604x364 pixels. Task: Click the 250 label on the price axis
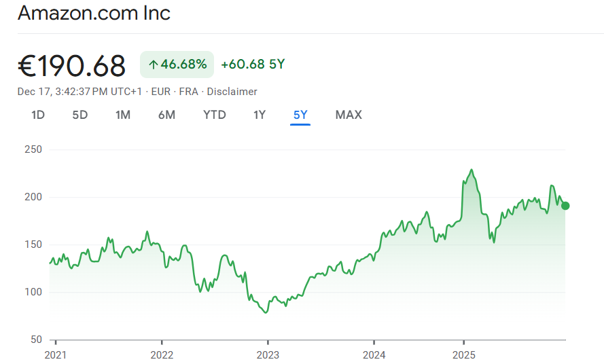coord(33,149)
